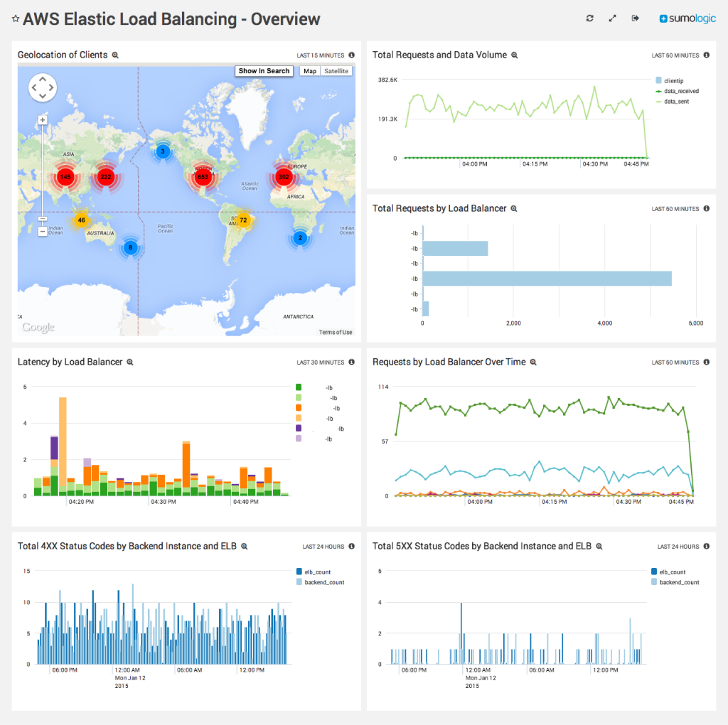The height and width of the screenshot is (725, 728).
Task: Click the Total Requests and Data Volume title
Action: (x=439, y=55)
